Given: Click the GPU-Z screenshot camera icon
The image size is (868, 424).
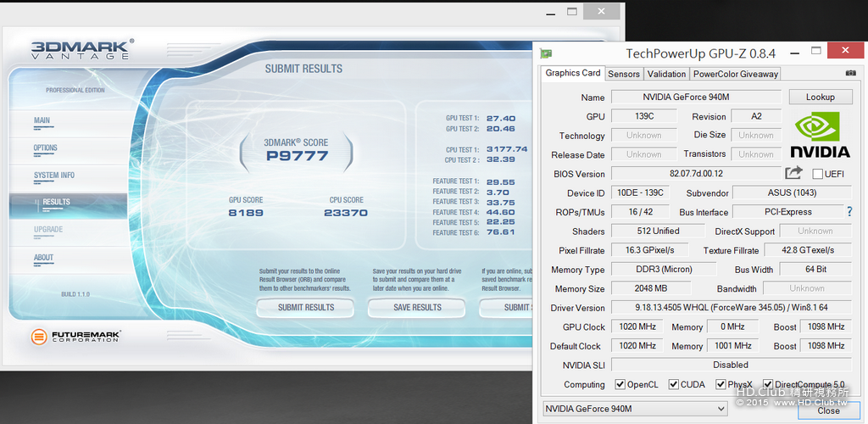Looking at the screenshot, I should tap(850, 73).
